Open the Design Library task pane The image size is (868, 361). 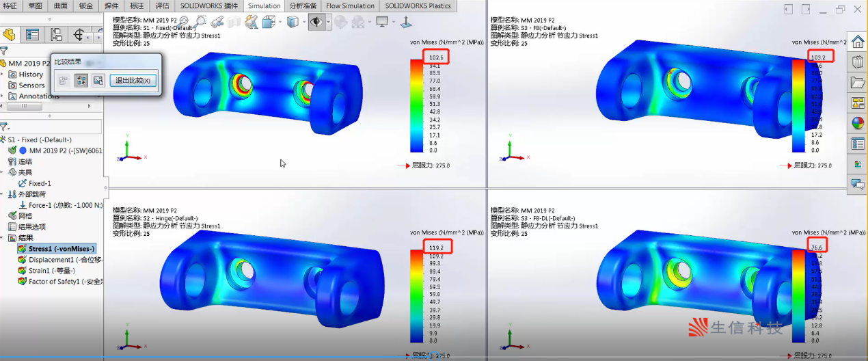[857, 62]
